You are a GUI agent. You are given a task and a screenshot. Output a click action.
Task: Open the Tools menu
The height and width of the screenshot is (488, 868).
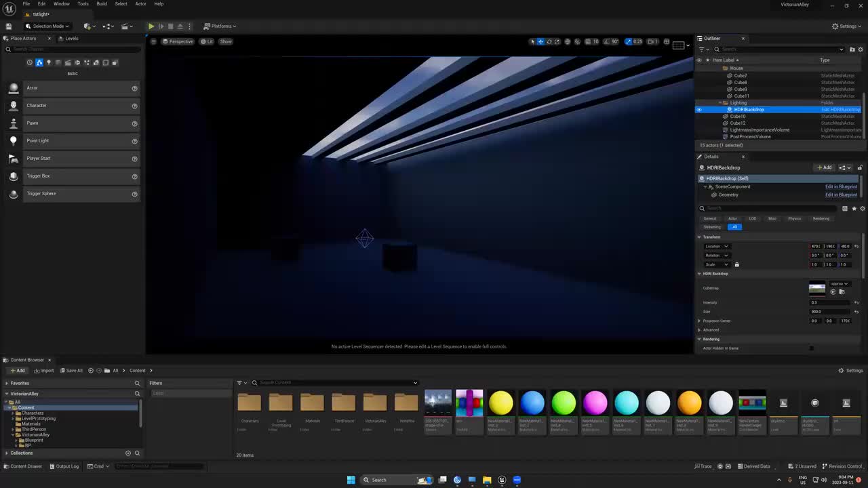pyautogui.click(x=83, y=3)
